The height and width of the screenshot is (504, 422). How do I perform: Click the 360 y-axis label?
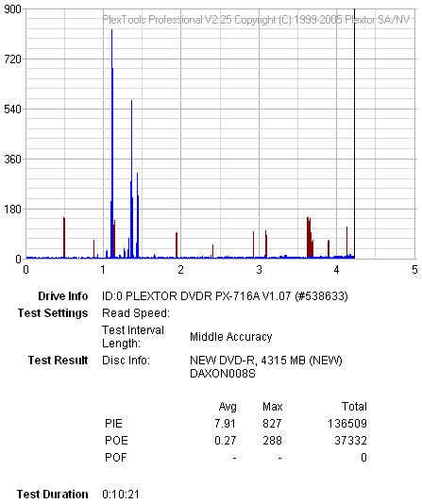12,160
